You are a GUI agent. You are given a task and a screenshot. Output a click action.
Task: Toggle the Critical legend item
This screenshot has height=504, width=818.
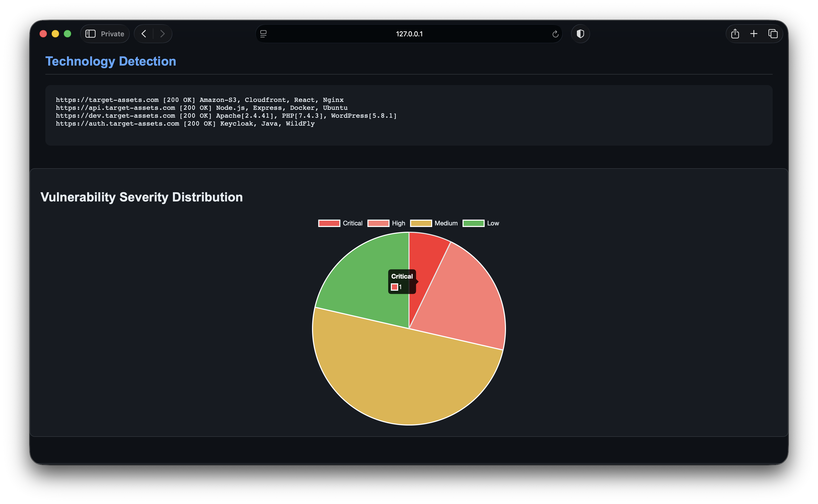[x=340, y=223]
